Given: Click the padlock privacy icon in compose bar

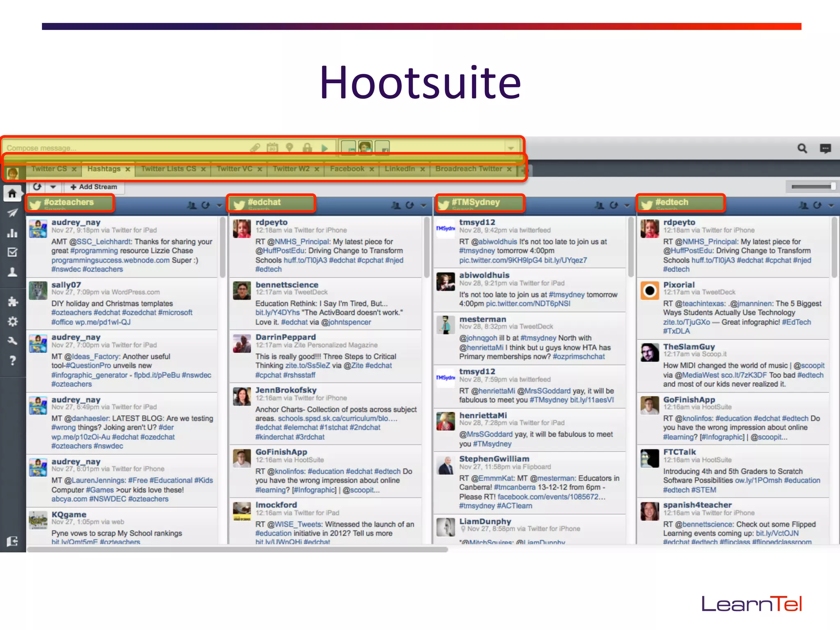Looking at the screenshot, I should point(307,148).
